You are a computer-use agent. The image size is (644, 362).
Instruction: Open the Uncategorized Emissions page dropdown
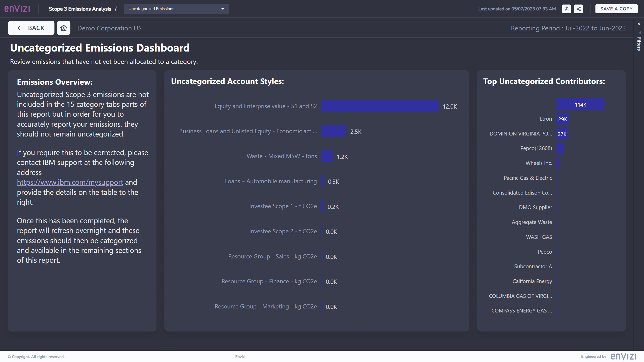176,9
